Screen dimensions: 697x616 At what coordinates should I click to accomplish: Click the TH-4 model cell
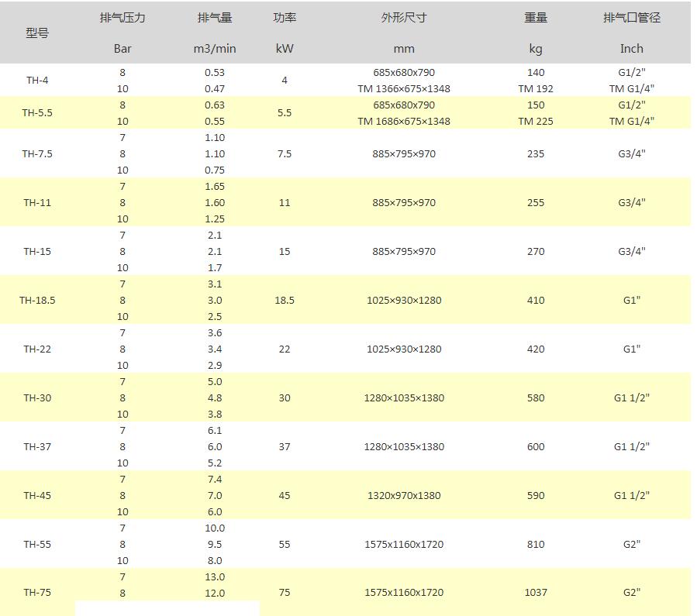pos(37,81)
